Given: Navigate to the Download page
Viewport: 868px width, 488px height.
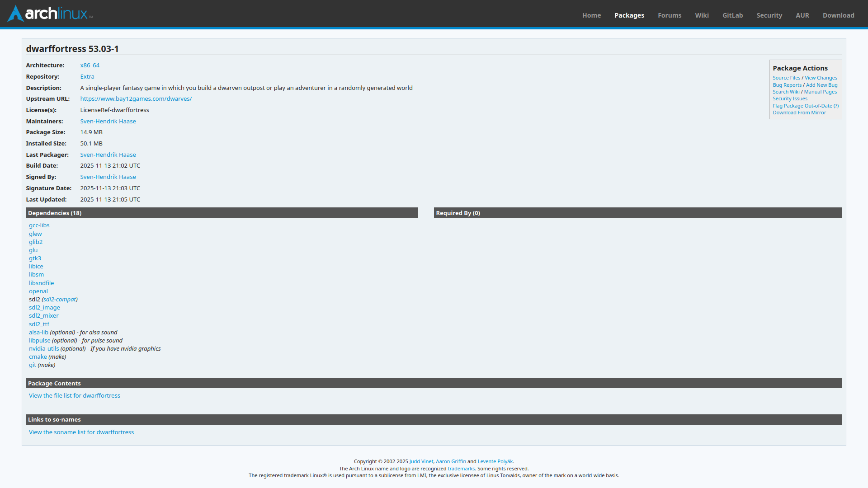Looking at the screenshot, I should coord(838,15).
